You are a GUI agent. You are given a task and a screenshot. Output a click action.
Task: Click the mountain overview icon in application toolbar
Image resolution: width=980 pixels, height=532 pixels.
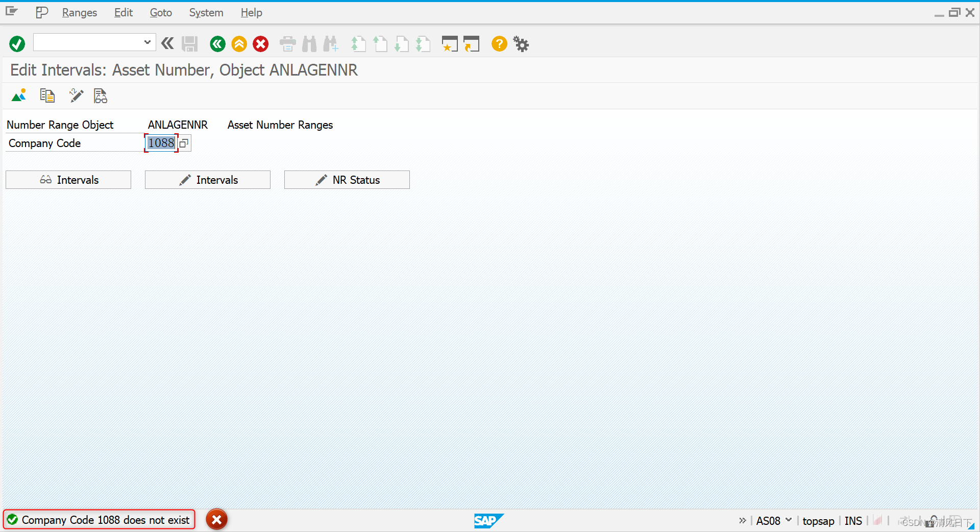19,95
